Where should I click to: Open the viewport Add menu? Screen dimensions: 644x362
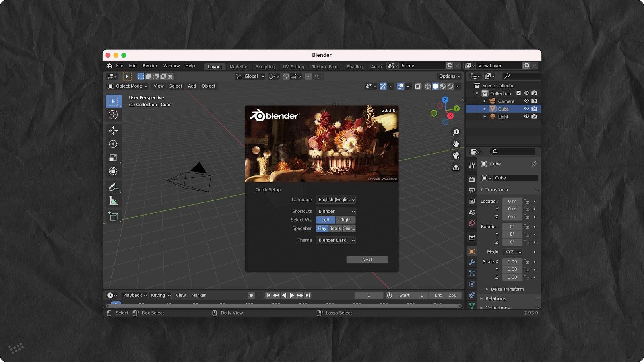[x=192, y=86]
